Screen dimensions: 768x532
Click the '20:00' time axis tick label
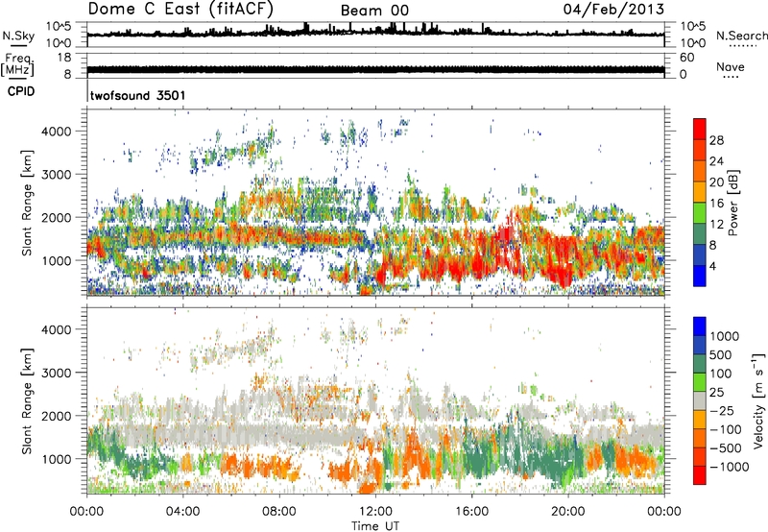tap(567, 512)
